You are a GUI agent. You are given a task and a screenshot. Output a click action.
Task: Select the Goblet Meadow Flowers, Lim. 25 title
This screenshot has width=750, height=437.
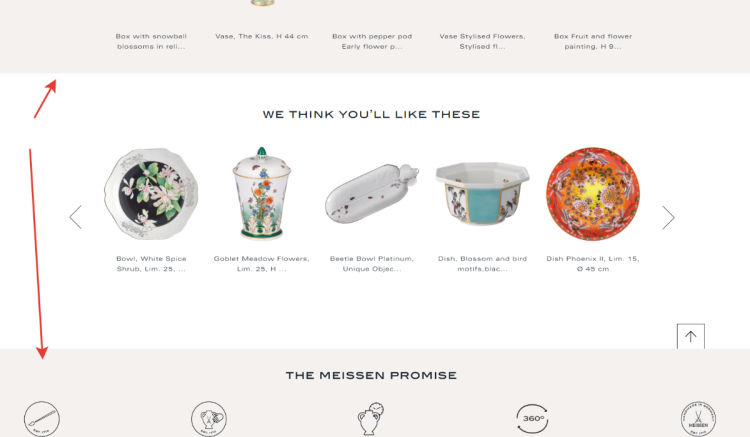coord(262,263)
